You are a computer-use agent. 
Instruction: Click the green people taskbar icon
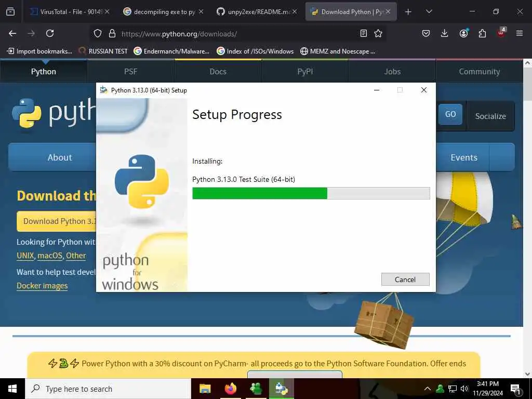pyautogui.click(x=256, y=389)
